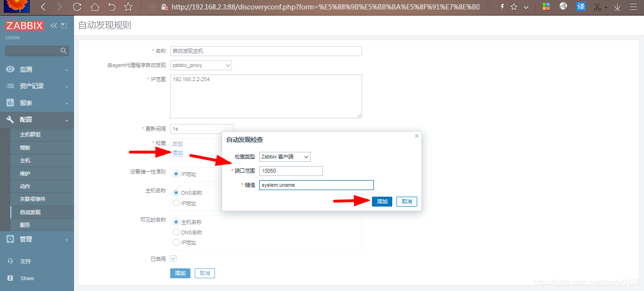Select IP地址 radio under 主机名称
Image resolution: width=644 pixels, height=291 pixels.
[176, 203]
